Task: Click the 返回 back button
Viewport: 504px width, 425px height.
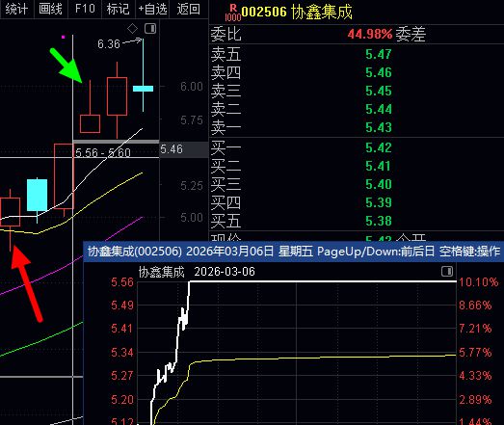Action: coord(188,9)
